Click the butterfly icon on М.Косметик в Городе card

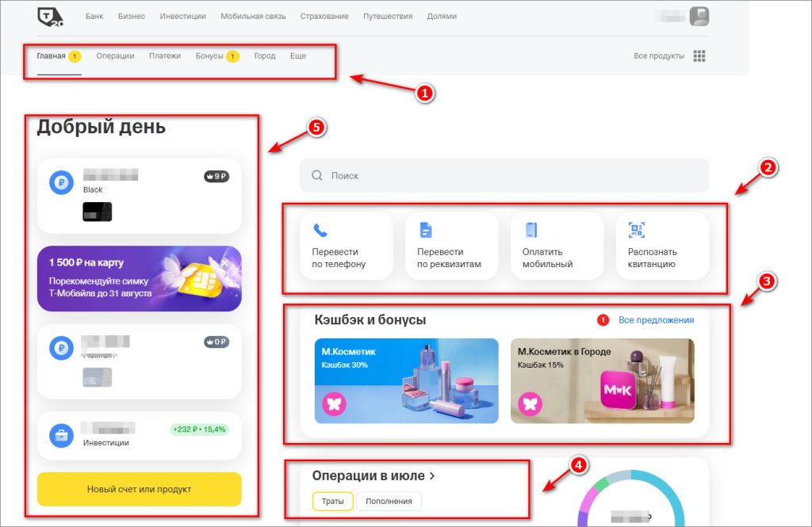530,404
